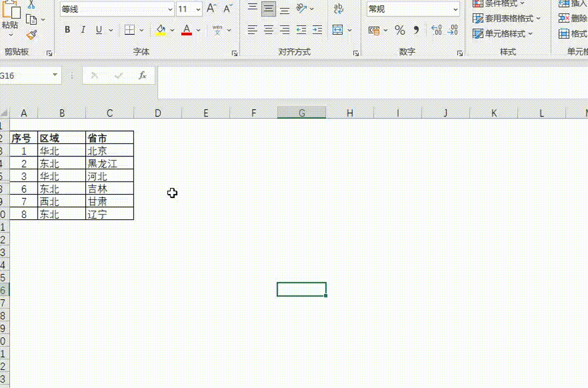Click the confirm checkmark formula icon

[119, 75]
